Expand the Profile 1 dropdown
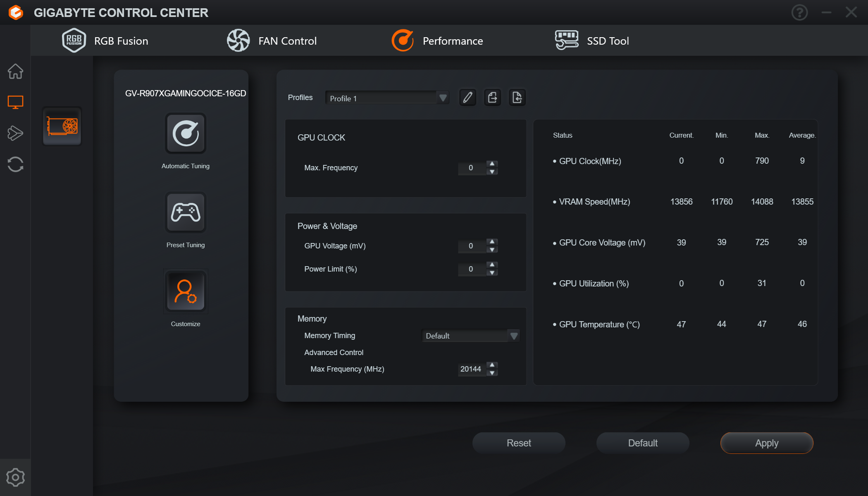868x496 pixels. tap(387, 98)
